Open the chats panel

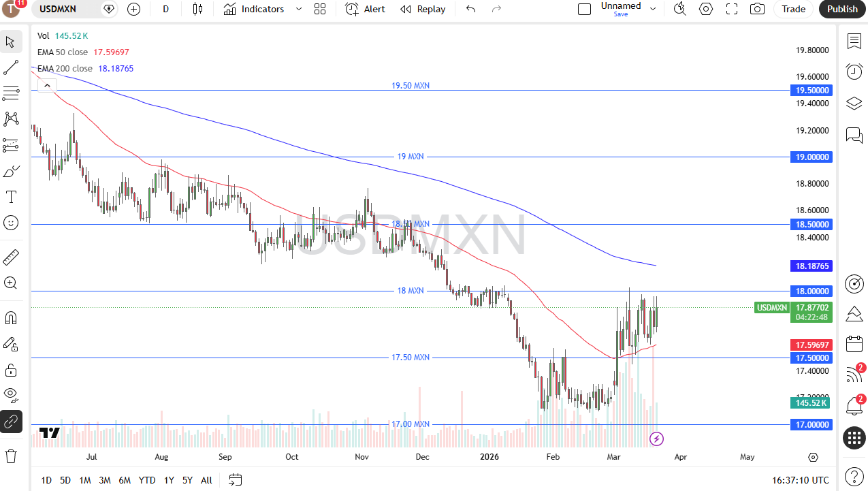point(854,135)
